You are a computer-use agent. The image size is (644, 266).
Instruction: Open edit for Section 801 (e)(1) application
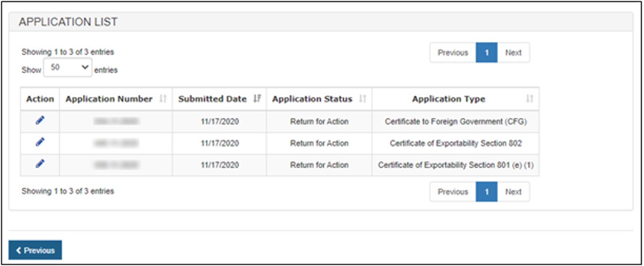coord(40,164)
